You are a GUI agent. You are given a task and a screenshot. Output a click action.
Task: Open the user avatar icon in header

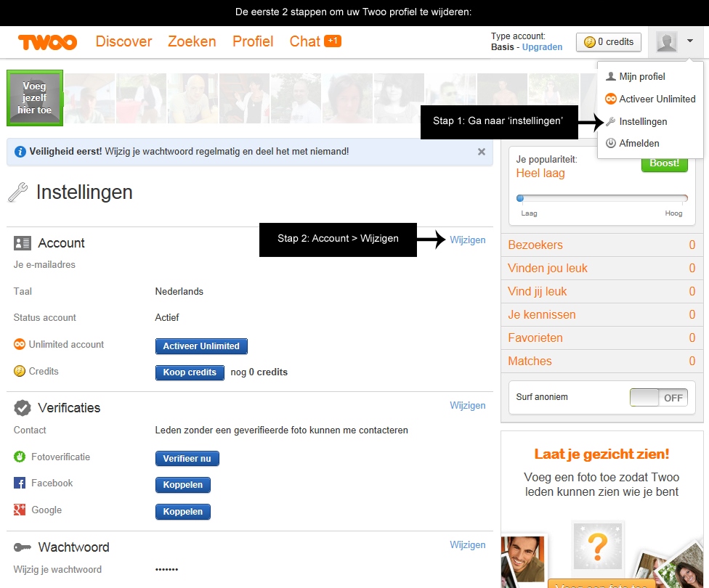(x=666, y=41)
